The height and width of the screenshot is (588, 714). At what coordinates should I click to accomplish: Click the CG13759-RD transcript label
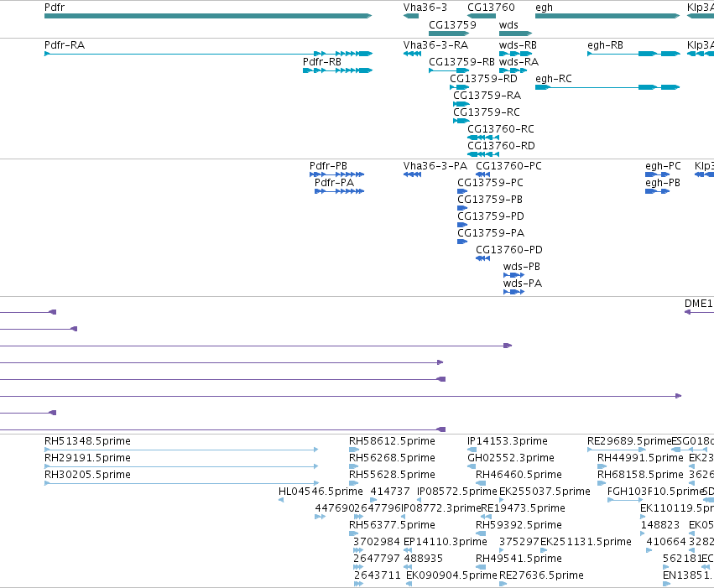pos(483,79)
